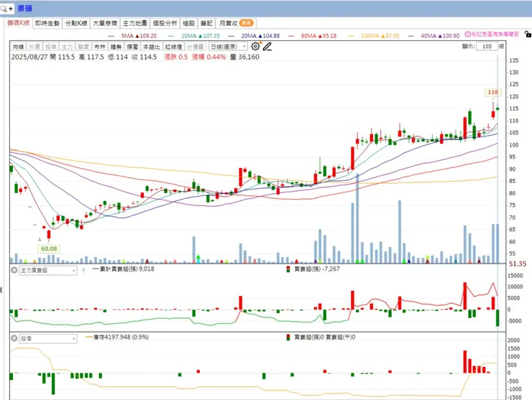This screenshot has height=400, width=532.
Task: Switch to the 籌碼K線 tab
Action: (19, 23)
